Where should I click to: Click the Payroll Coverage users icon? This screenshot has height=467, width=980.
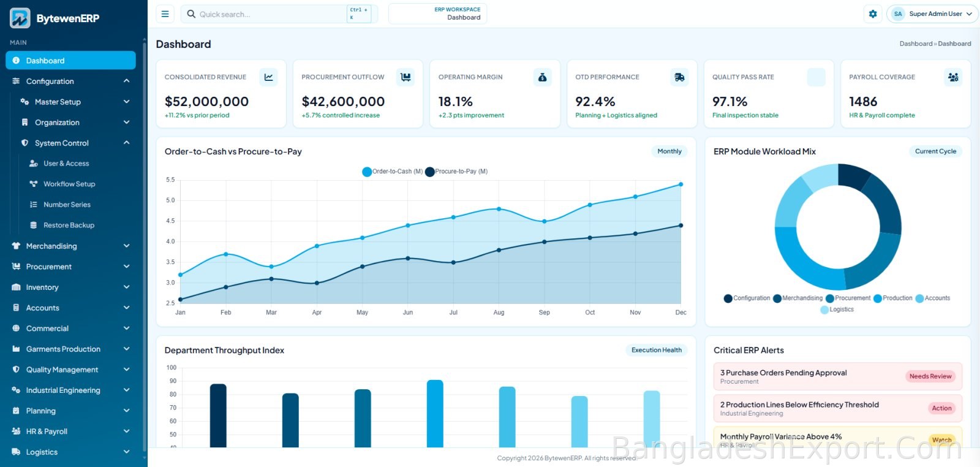(953, 77)
